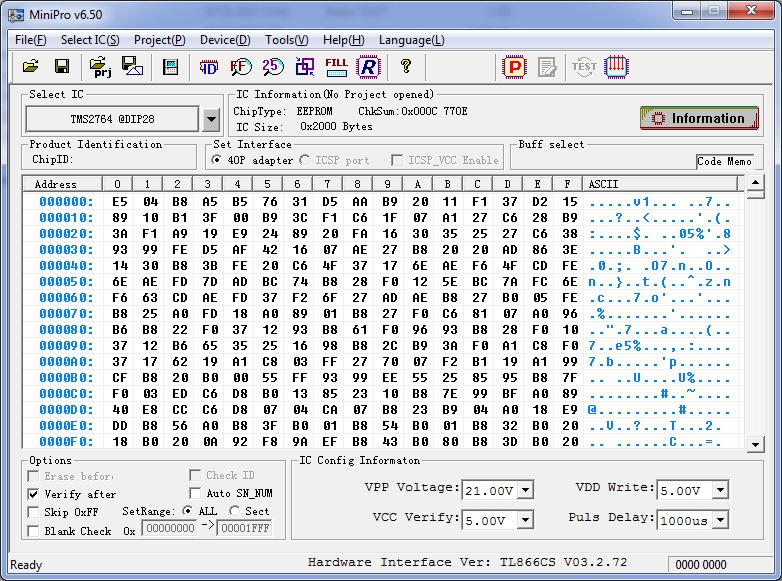Select the Sect range radio button
This screenshot has height=581, width=782.
point(234,511)
